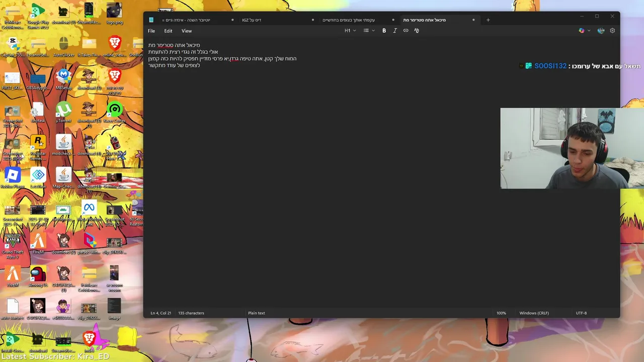Select the auto startrec file on desktop

click(x=13, y=309)
